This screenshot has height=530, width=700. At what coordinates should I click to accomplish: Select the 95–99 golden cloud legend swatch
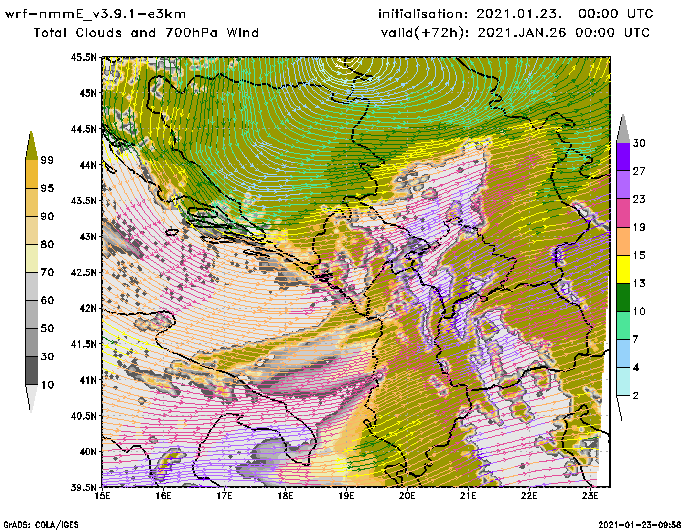(31, 174)
